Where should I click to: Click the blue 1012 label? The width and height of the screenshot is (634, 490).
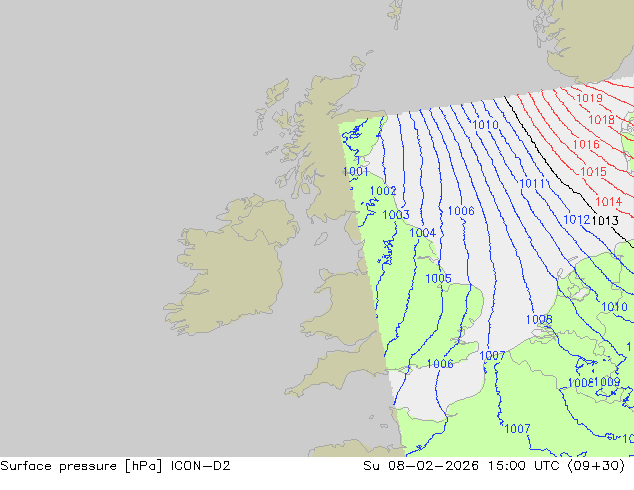click(577, 220)
